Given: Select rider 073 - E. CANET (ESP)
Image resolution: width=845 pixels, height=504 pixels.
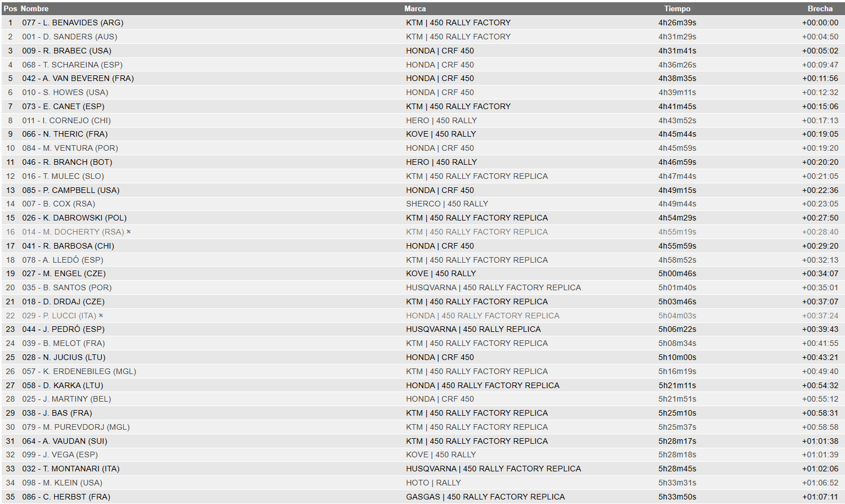Looking at the screenshot, I should 63,106.
